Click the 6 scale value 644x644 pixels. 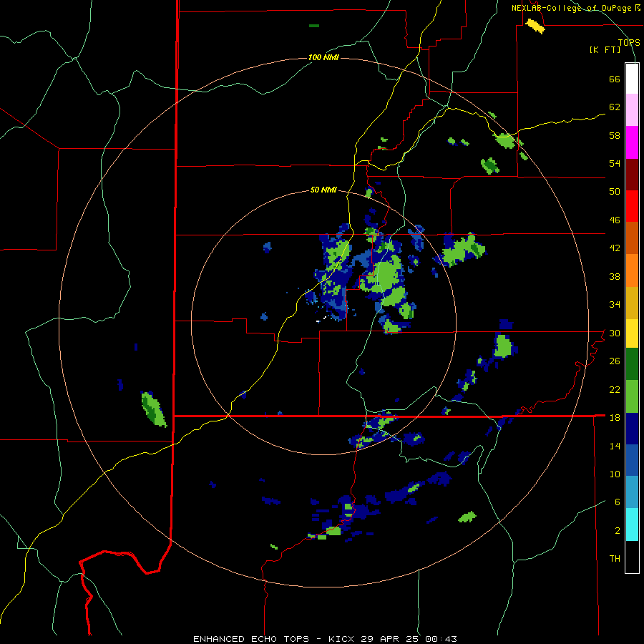tap(618, 502)
